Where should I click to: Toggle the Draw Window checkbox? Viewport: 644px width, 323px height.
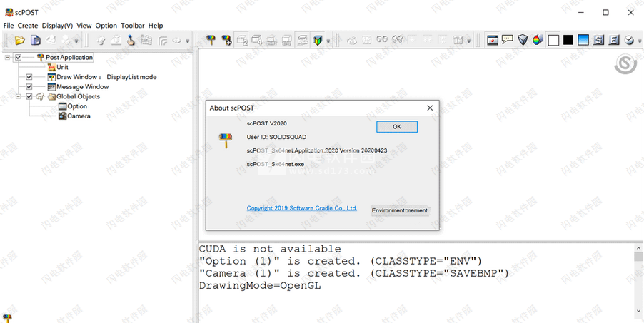(29, 77)
